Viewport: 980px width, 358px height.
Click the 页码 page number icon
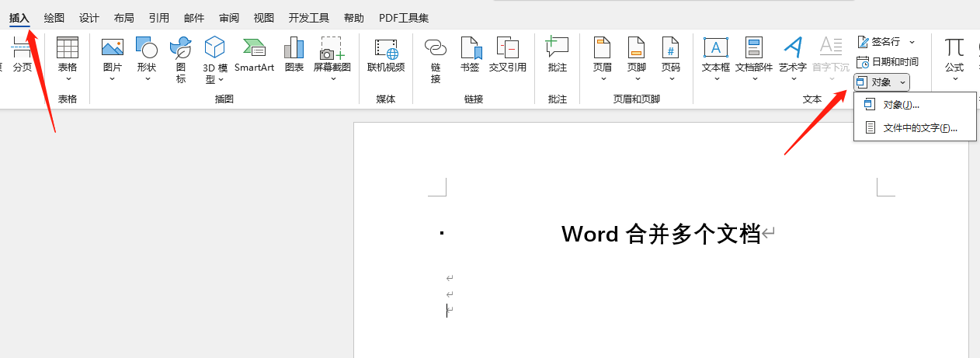[671, 48]
